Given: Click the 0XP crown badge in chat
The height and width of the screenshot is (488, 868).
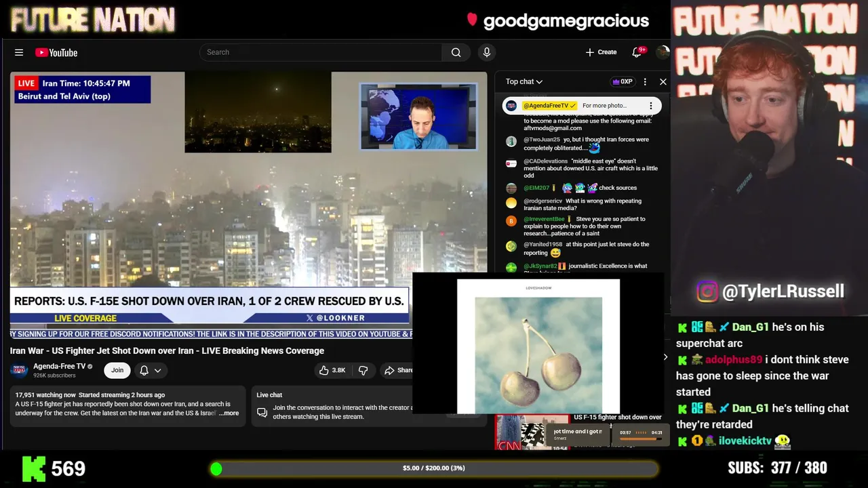Looking at the screenshot, I should click(622, 81).
